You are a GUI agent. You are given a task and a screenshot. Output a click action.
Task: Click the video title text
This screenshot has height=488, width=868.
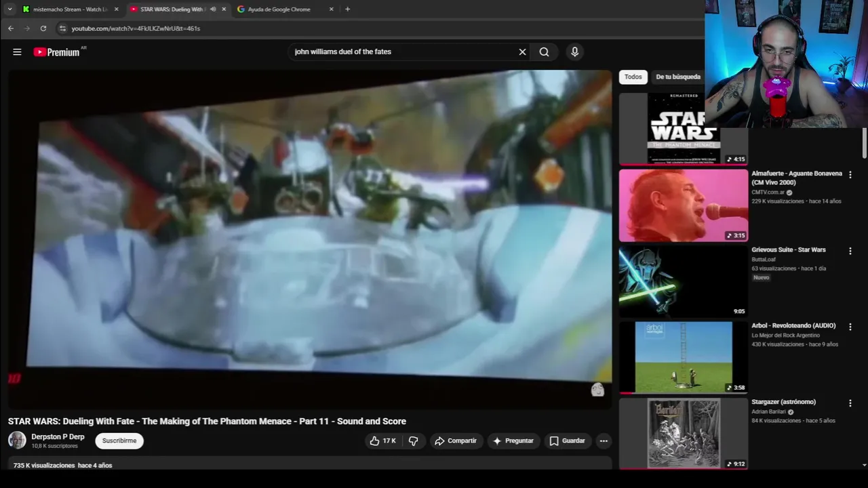click(207, 421)
